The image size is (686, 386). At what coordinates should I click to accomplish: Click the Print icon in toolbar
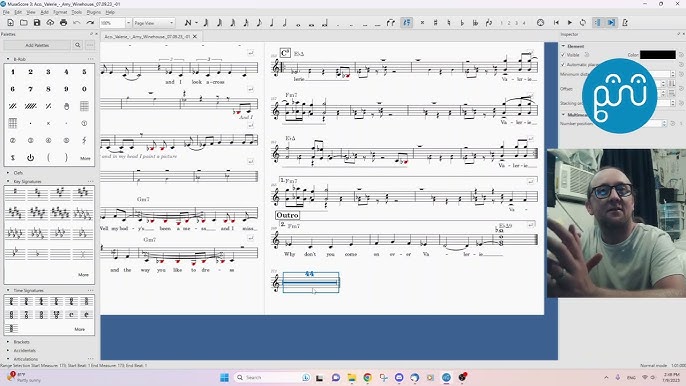(x=63, y=23)
